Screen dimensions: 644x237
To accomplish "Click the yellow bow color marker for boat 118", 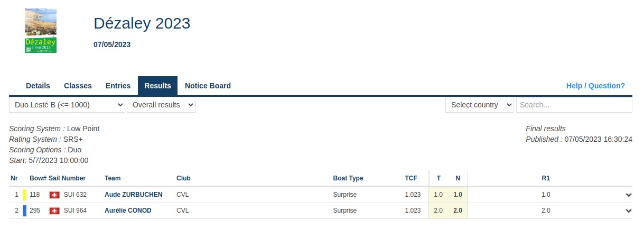I will point(24,195).
